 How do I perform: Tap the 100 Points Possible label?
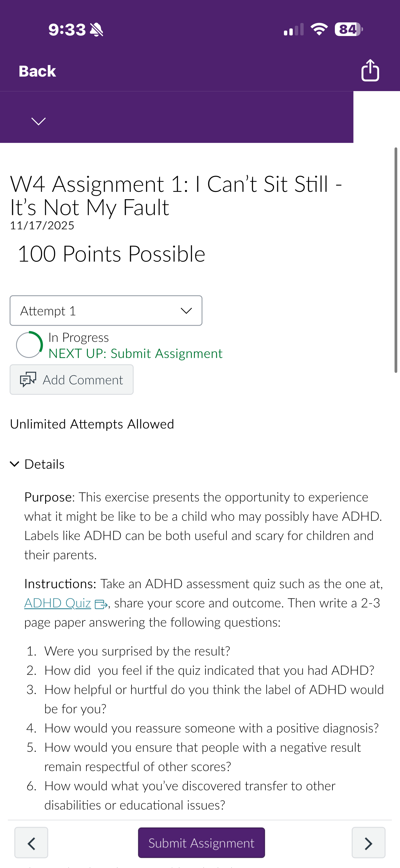tap(111, 254)
